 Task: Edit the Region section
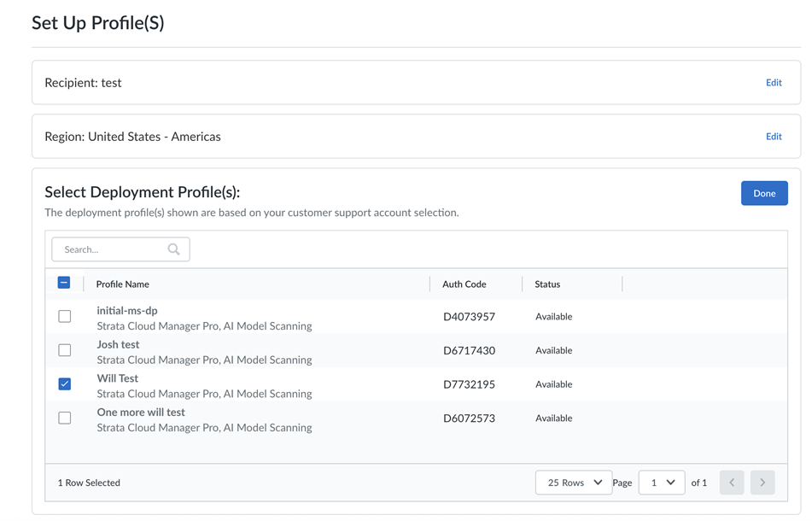tap(774, 137)
